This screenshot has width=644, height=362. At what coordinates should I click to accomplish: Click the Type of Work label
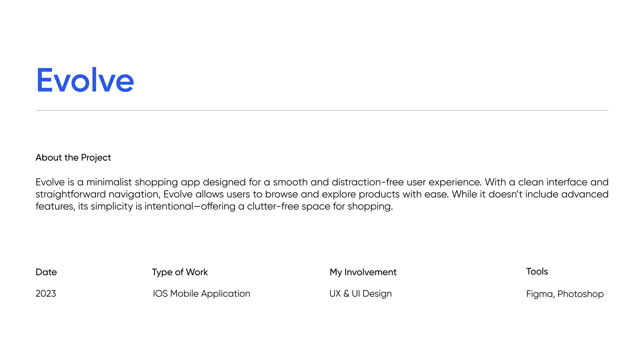(x=180, y=272)
